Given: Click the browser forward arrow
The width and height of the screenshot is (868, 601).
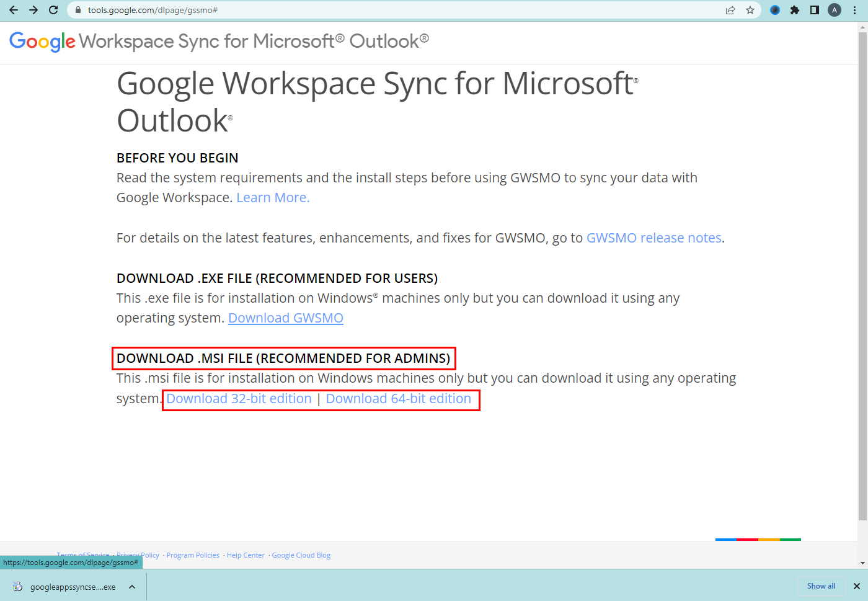Looking at the screenshot, I should [33, 10].
